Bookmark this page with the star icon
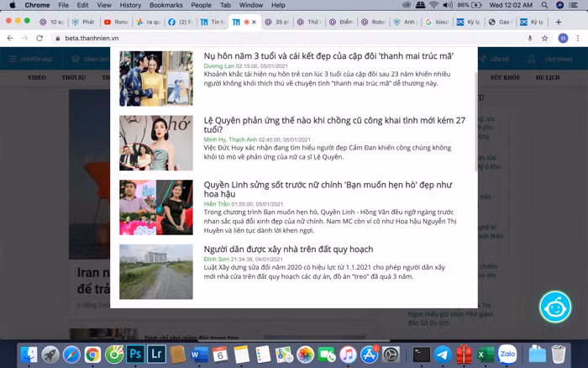This screenshot has width=588, height=368. coord(546,38)
